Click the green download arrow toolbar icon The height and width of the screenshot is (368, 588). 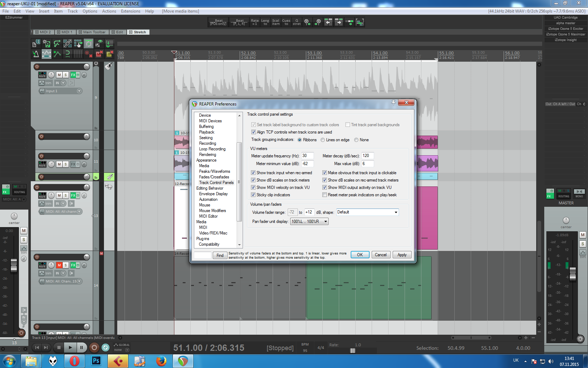[x=110, y=43]
